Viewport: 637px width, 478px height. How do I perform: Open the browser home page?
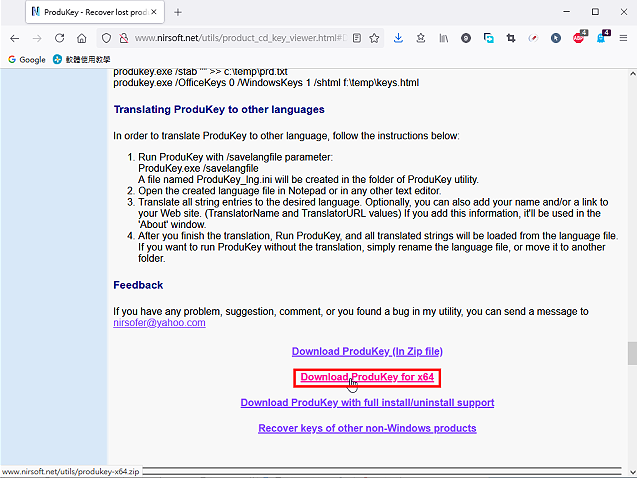point(82,38)
